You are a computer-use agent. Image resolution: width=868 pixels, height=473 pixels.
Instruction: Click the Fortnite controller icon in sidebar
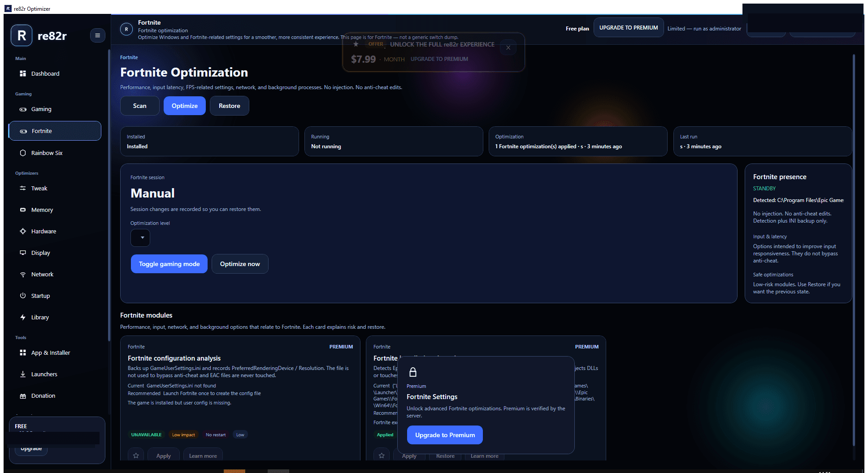coord(23,131)
